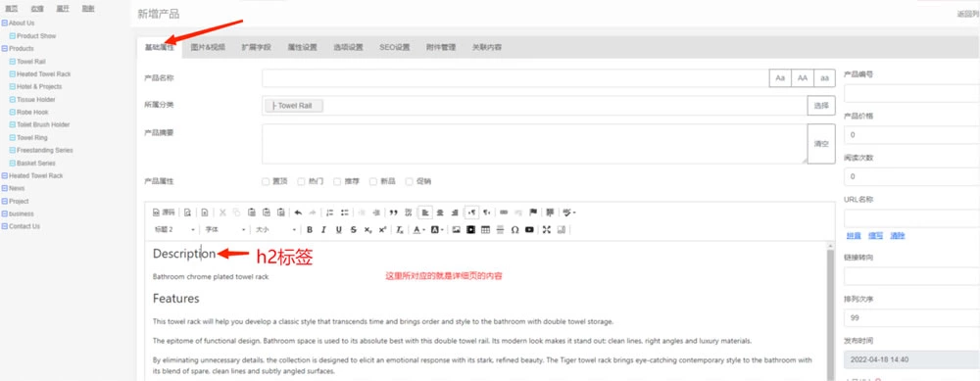
Task: Switch to the 属性设置 tab
Action: (302, 47)
